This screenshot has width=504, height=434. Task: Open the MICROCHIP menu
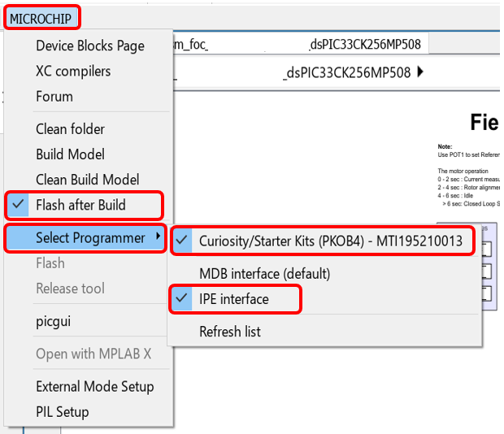[41, 18]
